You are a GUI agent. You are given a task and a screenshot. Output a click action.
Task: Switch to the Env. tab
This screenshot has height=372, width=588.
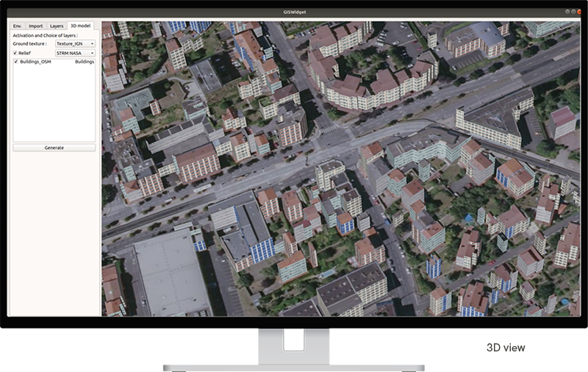coord(19,26)
